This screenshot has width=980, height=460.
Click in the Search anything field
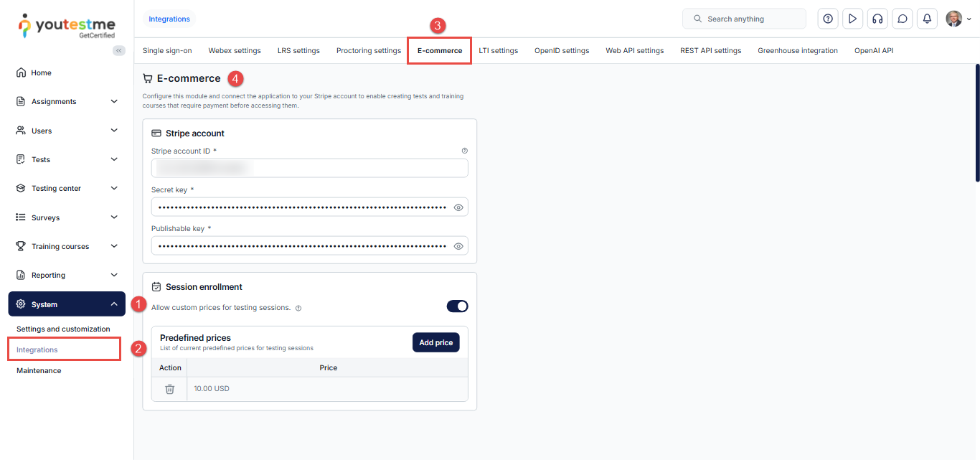point(744,19)
